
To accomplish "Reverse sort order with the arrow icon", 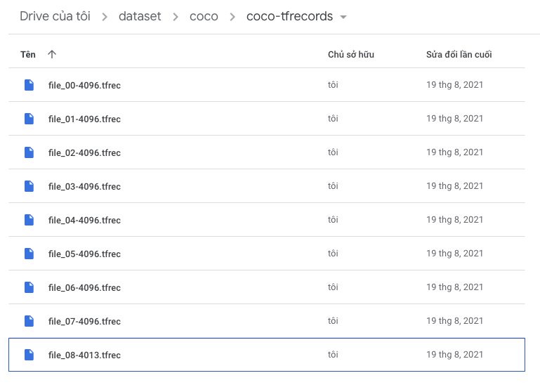I will pyautogui.click(x=52, y=54).
